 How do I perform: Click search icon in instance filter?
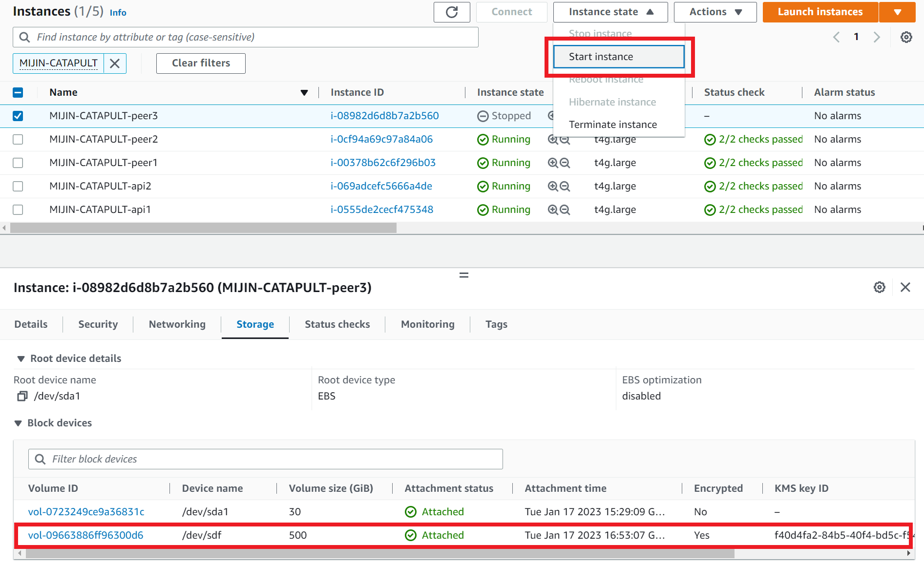click(24, 37)
